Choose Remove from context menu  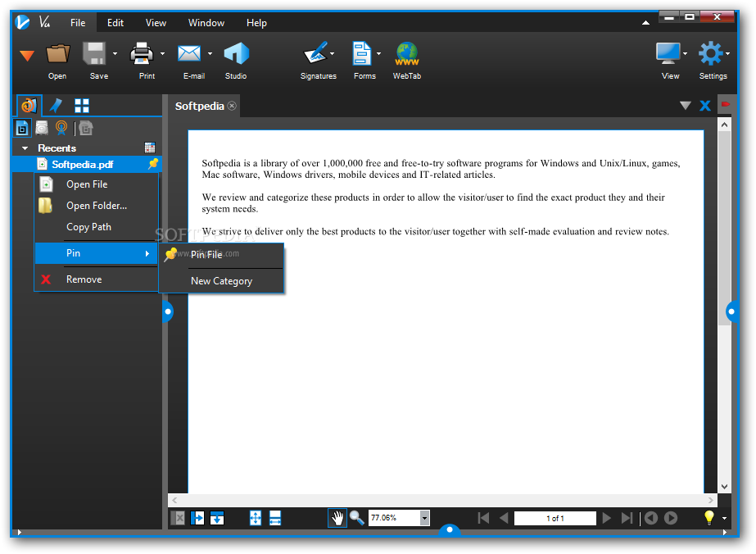[97, 279]
